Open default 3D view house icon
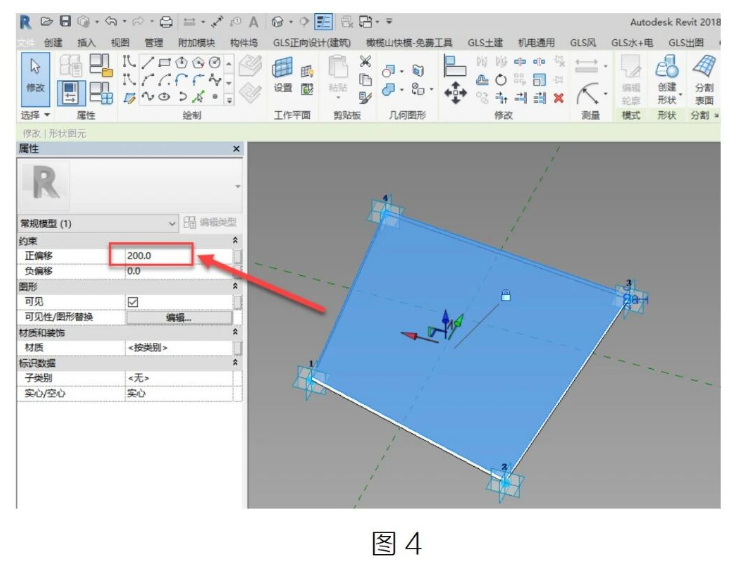 pyautogui.click(x=277, y=22)
